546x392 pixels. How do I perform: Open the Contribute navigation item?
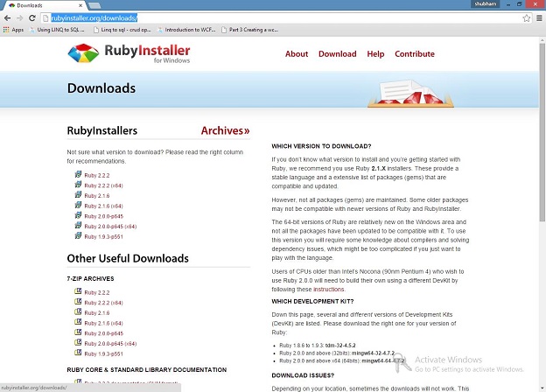click(415, 54)
